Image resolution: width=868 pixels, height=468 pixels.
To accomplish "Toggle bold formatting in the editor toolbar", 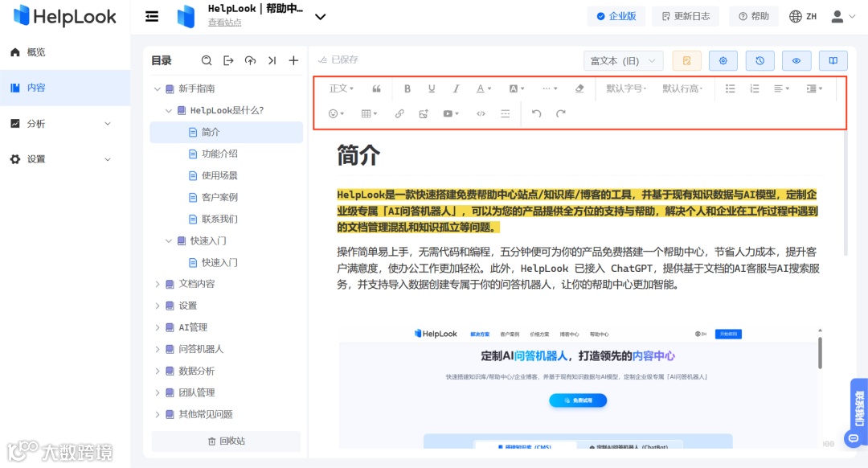I will tap(407, 88).
